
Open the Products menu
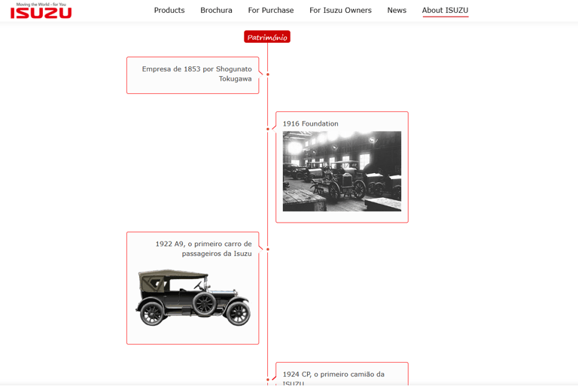[x=169, y=11]
